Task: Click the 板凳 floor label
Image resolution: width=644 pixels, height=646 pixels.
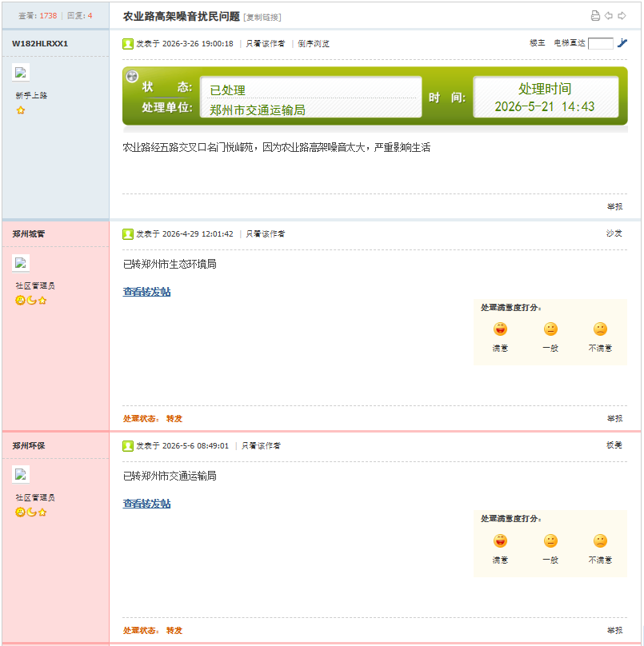Action: (614, 445)
